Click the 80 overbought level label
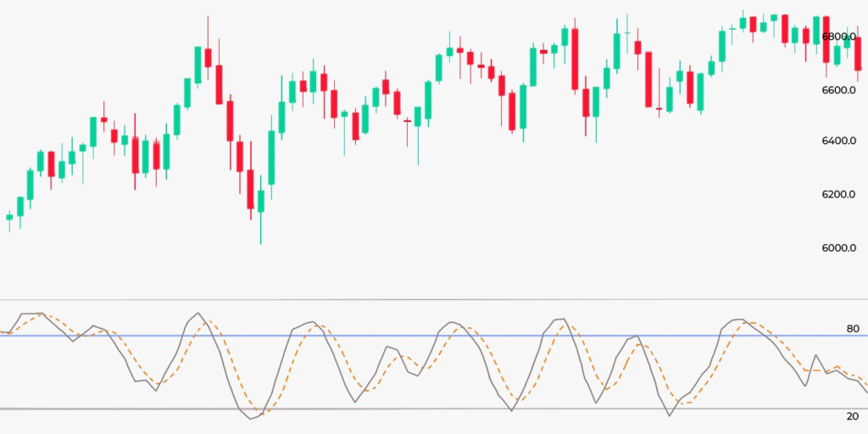The width and height of the screenshot is (868, 434). pos(852,329)
